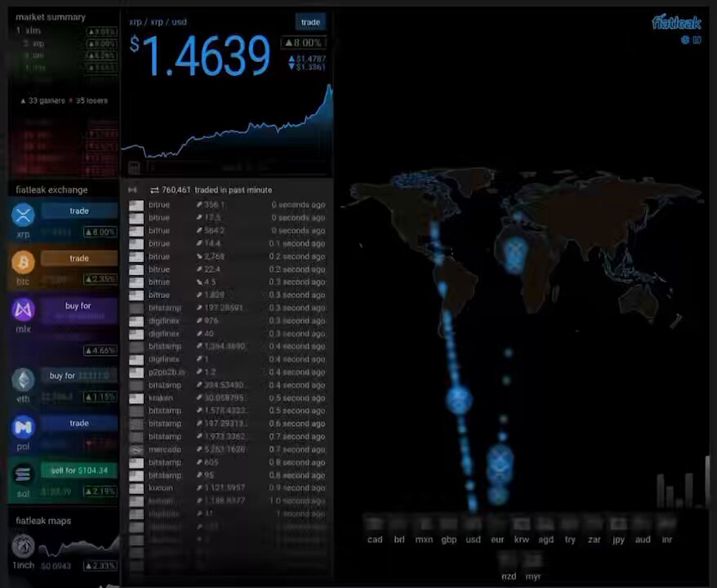Viewport: 717px width, 588px height.
Task: Click the xrp / xrp / usd pair title
Action: [x=158, y=22]
